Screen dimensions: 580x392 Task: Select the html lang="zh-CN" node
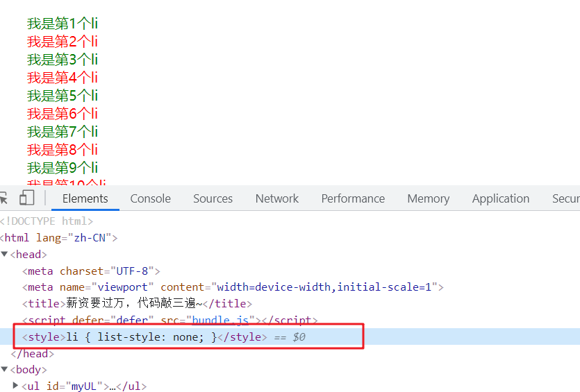pos(59,237)
